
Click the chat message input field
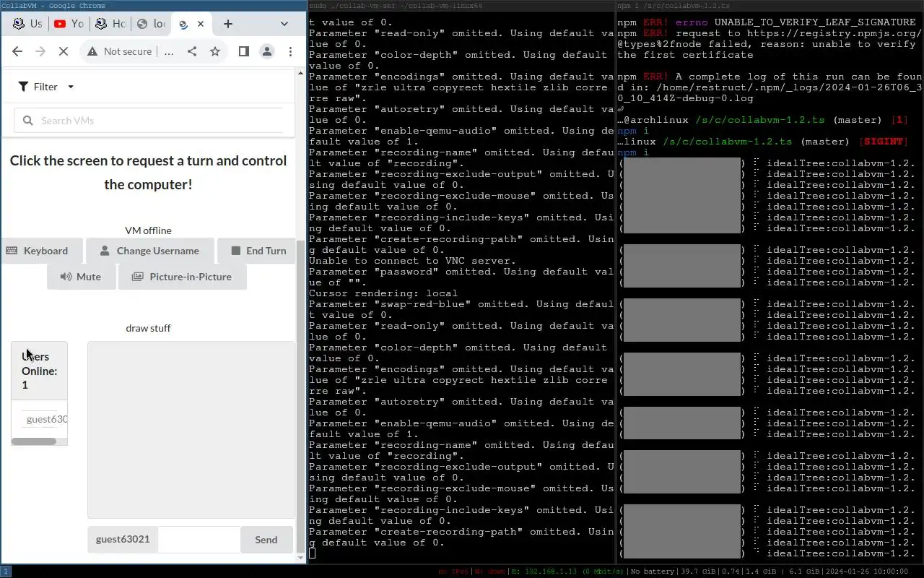(x=199, y=539)
